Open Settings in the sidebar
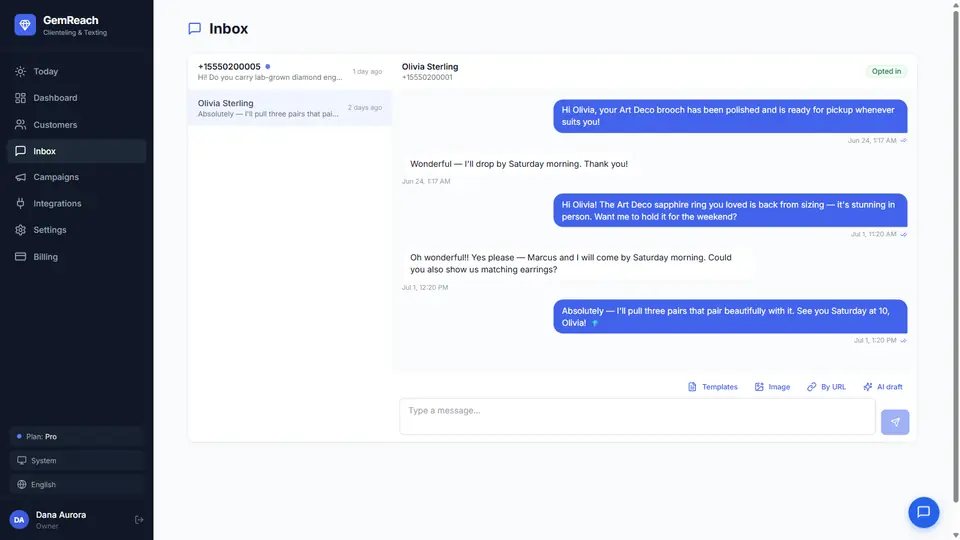960x540 pixels. (x=77, y=230)
